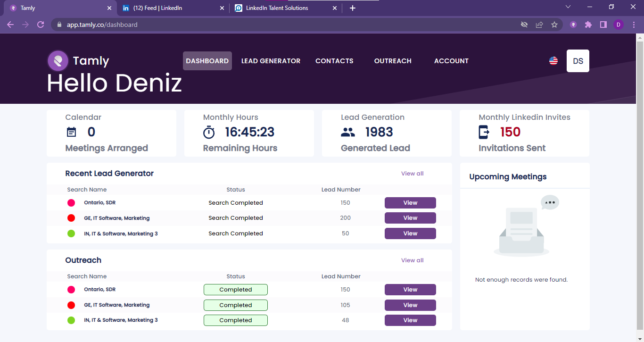This screenshot has width=644, height=342.
Task: Click the people icon in Lead Generation
Action: (x=348, y=132)
